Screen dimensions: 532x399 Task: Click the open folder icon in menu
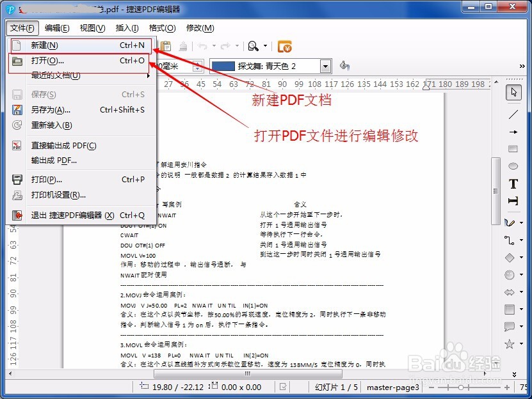pyautogui.click(x=17, y=61)
